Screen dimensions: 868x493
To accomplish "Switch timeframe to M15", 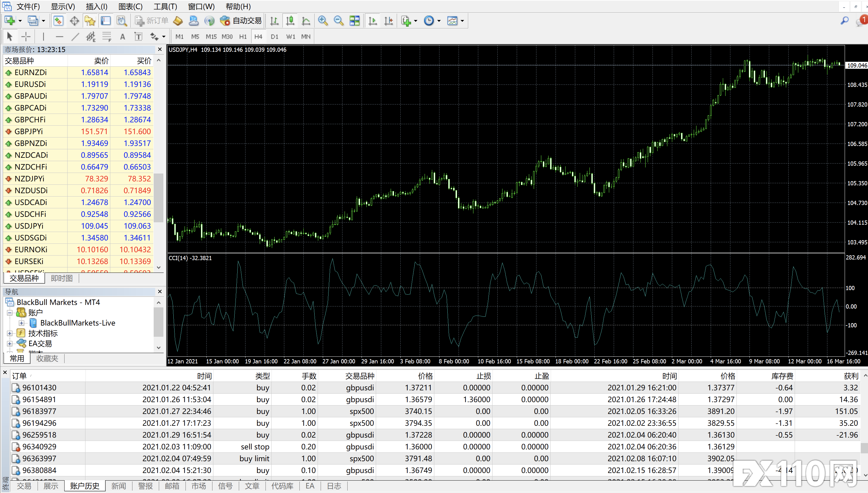I will [211, 37].
